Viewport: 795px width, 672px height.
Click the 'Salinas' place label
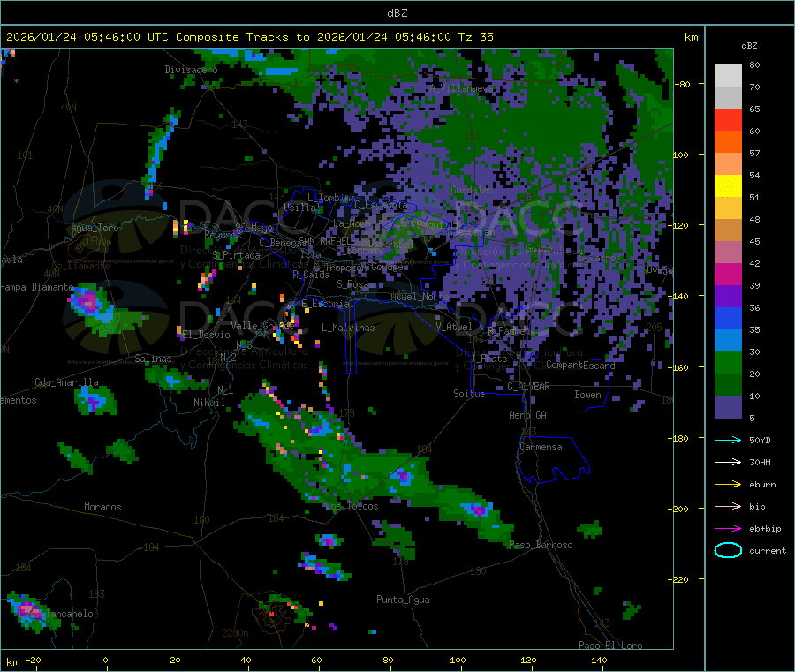153,359
